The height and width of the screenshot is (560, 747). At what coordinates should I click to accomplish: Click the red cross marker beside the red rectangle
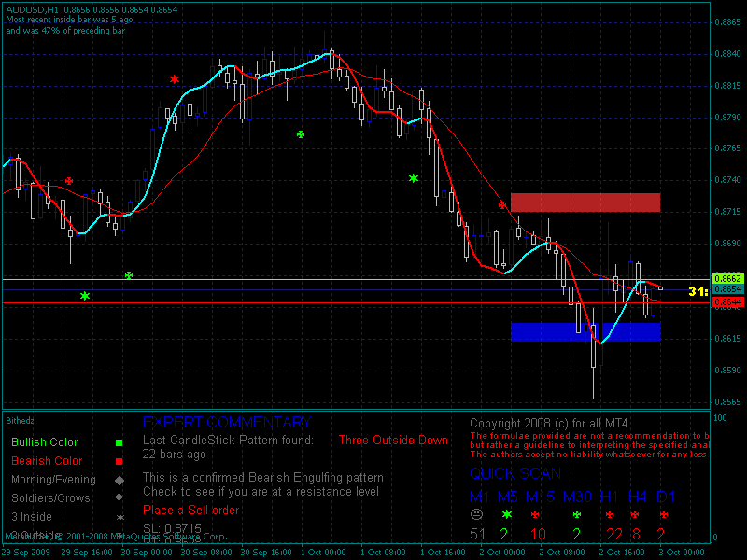pos(502,205)
